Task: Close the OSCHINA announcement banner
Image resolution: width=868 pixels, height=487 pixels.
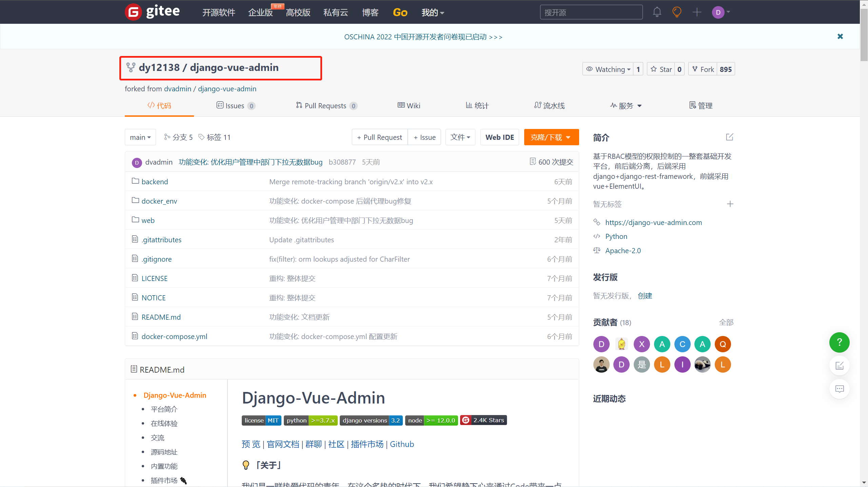Action: (840, 36)
